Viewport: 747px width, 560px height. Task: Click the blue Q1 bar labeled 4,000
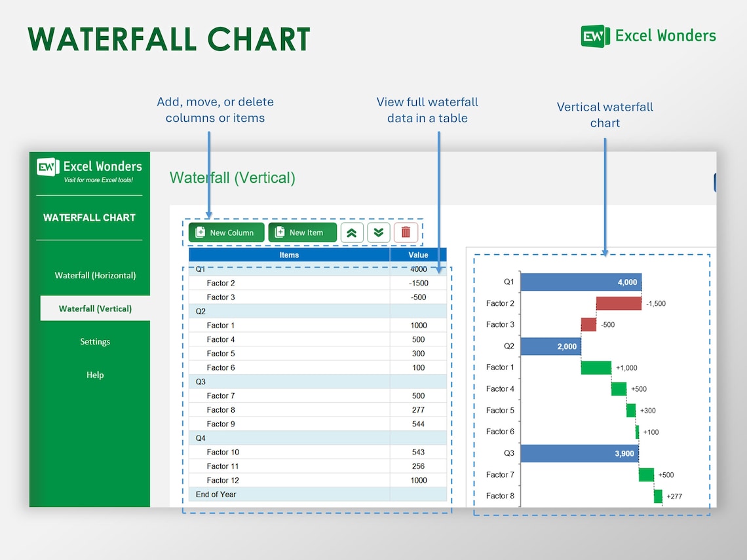[x=580, y=281]
